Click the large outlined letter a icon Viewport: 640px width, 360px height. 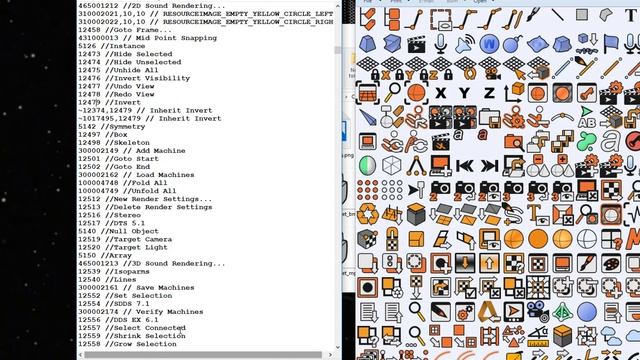pos(611,141)
